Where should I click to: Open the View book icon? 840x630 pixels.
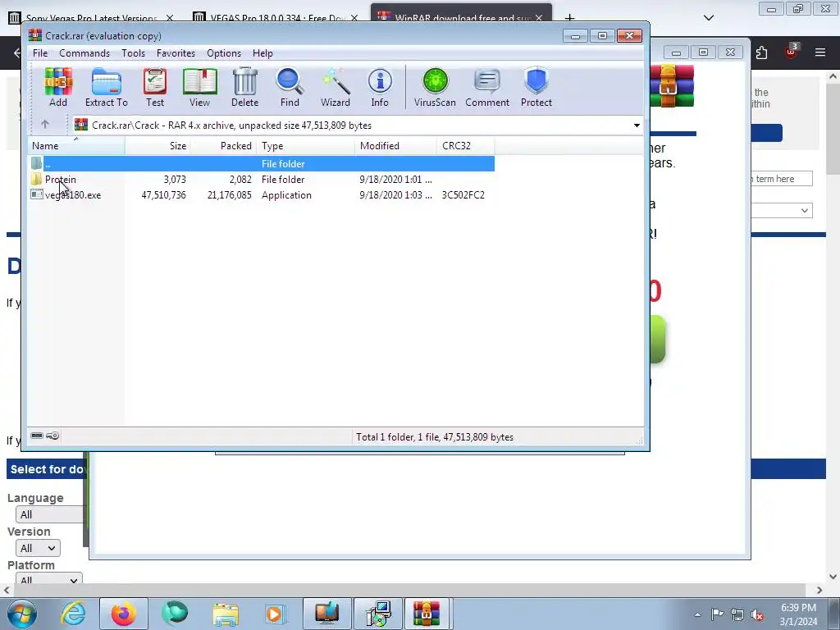point(199,87)
